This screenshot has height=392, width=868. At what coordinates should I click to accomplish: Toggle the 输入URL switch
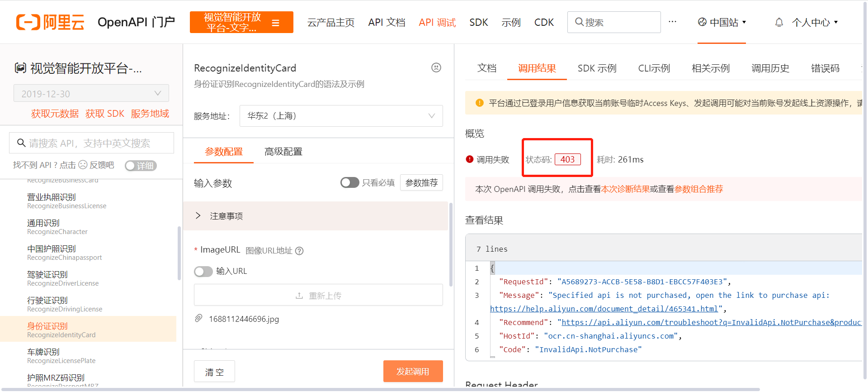pos(203,271)
